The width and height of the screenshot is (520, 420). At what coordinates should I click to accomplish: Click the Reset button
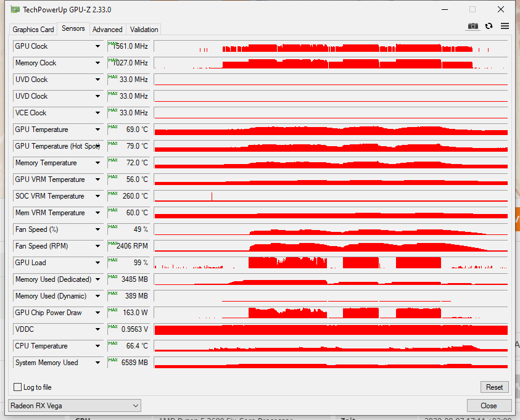pos(494,387)
